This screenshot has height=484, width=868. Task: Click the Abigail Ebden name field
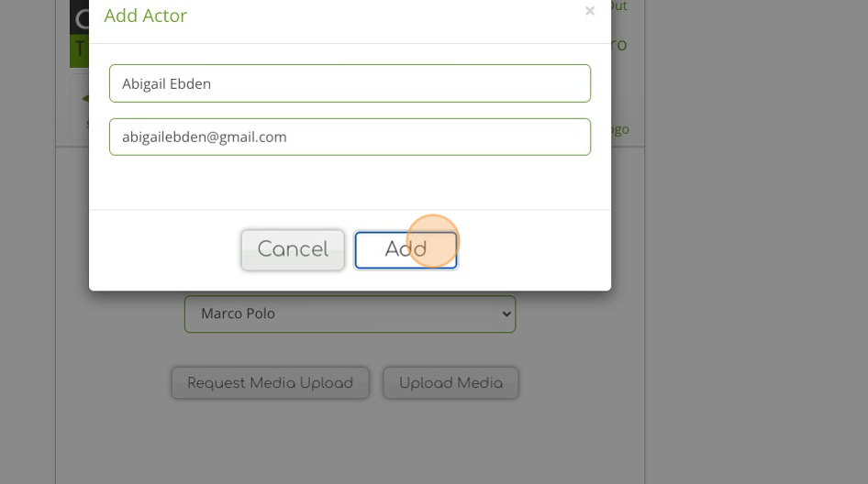point(350,83)
